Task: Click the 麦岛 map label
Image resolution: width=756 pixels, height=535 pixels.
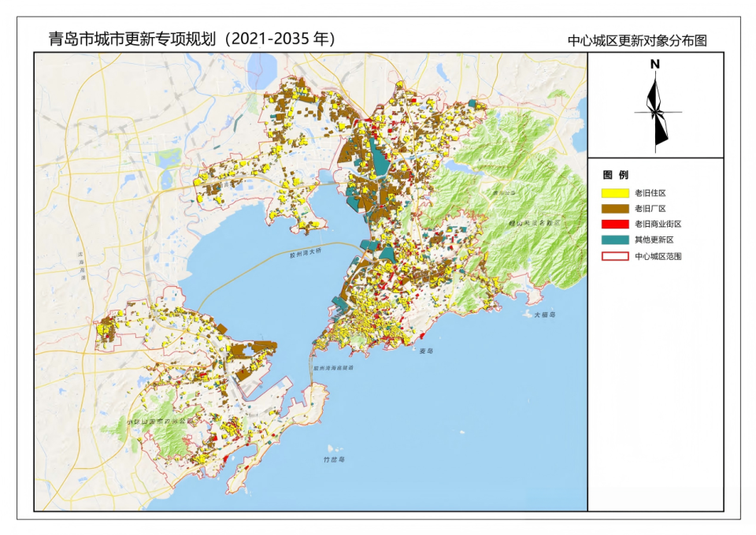Action: 426,351
